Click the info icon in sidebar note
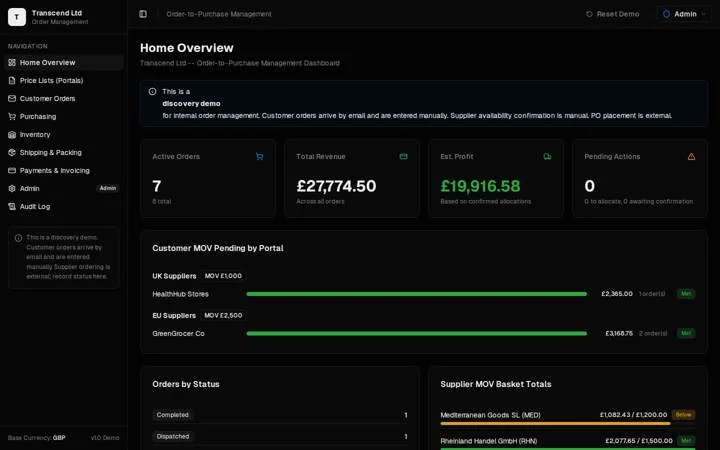This screenshot has height=450, width=720. [x=18, y=238]
